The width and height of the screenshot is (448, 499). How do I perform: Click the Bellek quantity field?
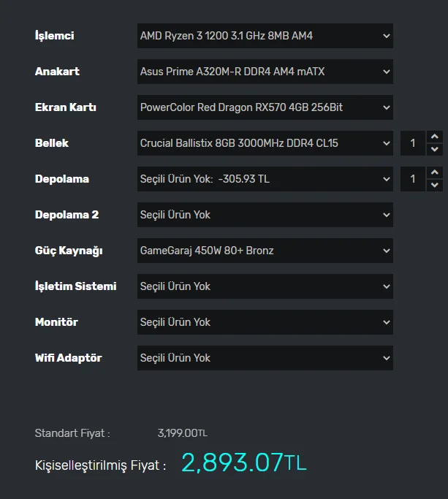413,143
